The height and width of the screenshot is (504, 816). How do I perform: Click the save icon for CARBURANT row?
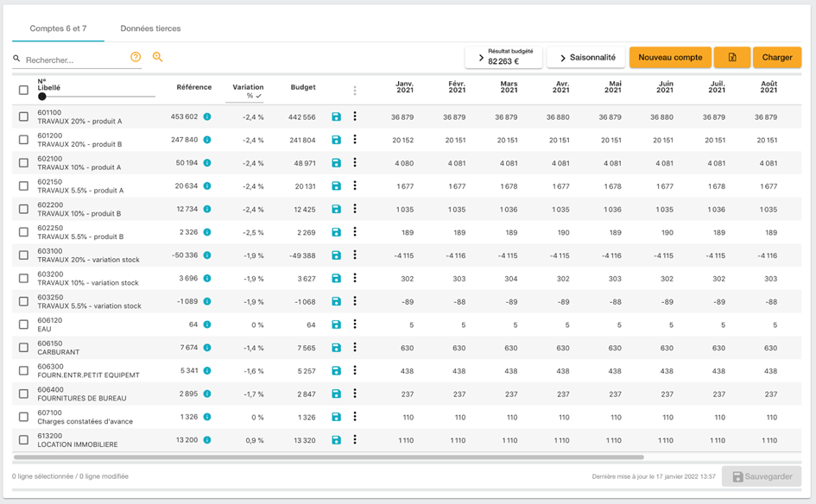coord(336,348)
